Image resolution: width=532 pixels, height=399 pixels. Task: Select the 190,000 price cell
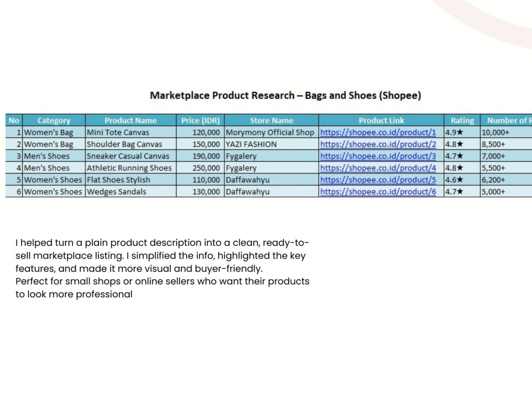point(200,156)
